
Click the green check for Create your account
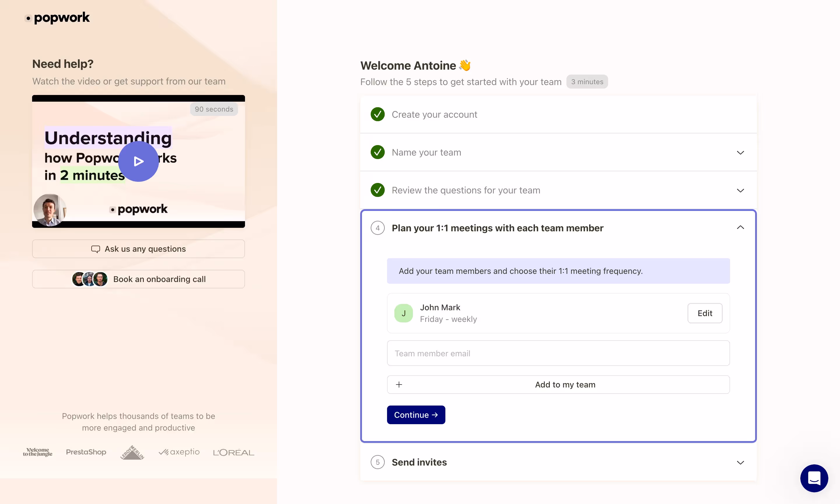(377, 114)
